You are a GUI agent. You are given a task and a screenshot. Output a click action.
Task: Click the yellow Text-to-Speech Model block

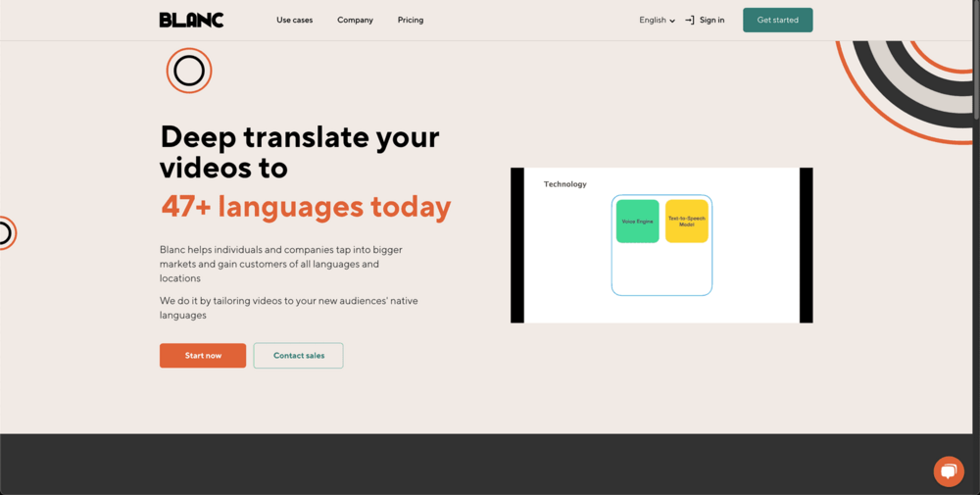pyautogui.click(x=686, y=222)
